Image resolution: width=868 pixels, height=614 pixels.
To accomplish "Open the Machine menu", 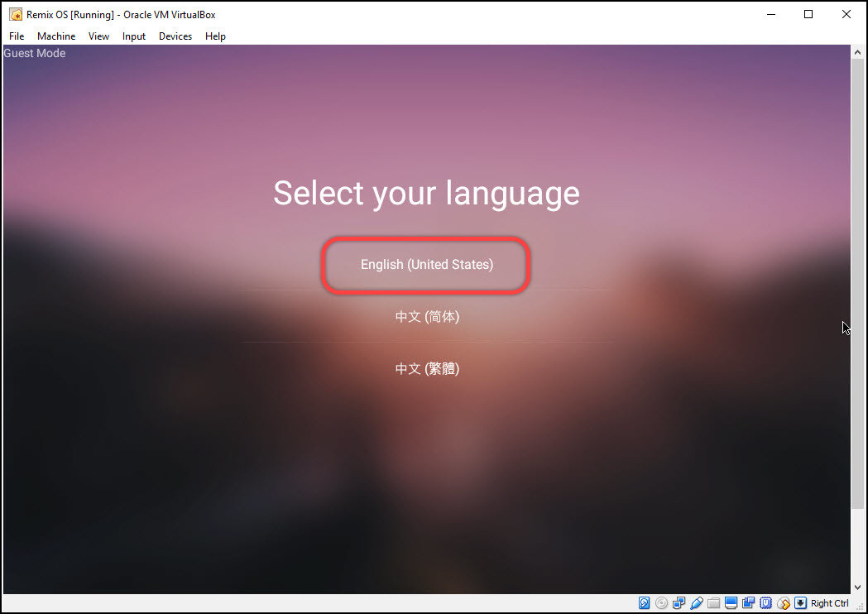I will pyautogui.click(x=56, y=36).
